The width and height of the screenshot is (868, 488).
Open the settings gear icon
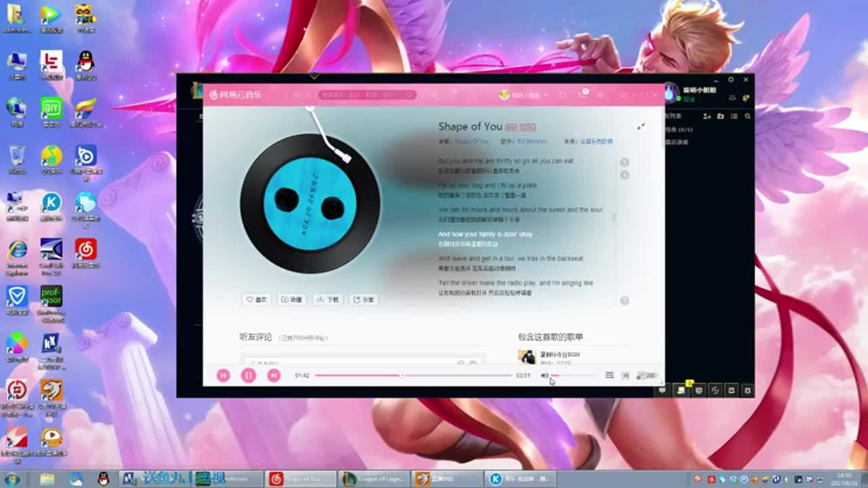pyautogui.click(x=600, y=96)
